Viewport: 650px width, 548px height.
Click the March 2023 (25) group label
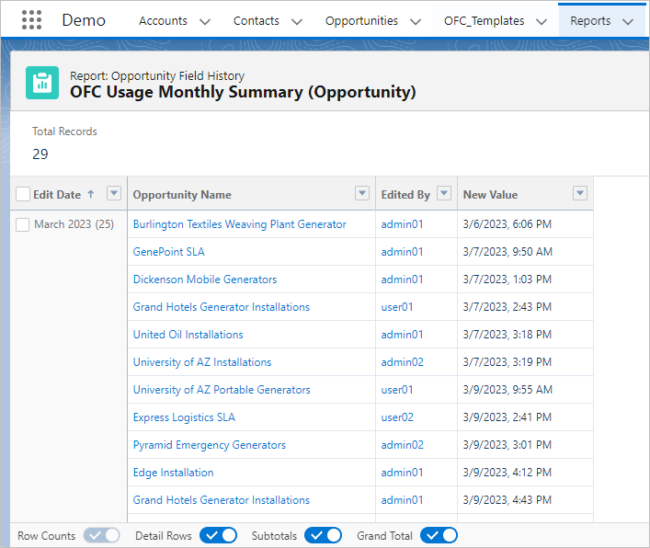click(74, 224)
